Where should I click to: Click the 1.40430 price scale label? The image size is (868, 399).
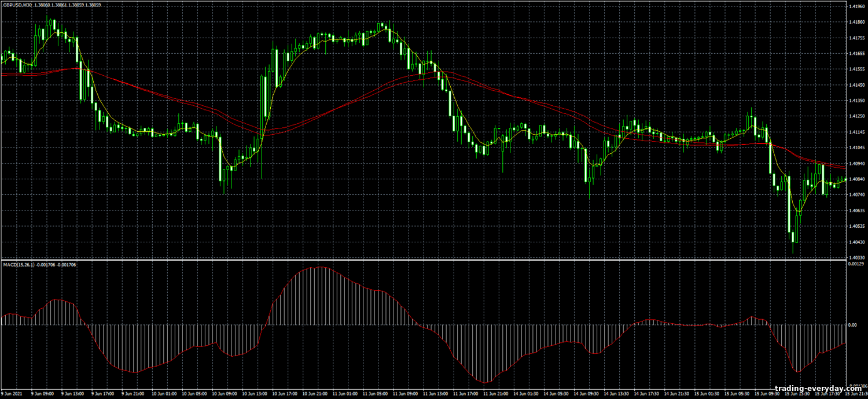pyautogui.click(x=856, y=242)
